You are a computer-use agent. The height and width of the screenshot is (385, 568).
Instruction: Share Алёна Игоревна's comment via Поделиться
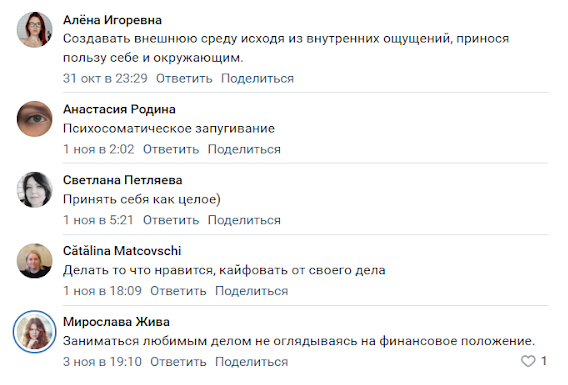coord(258,78)
